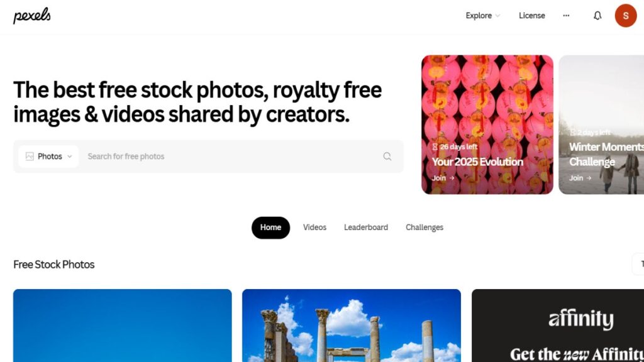Go to the Challenges tab
Image resolution: width=644 pixels, height=362 pixels.
[425, 228]
